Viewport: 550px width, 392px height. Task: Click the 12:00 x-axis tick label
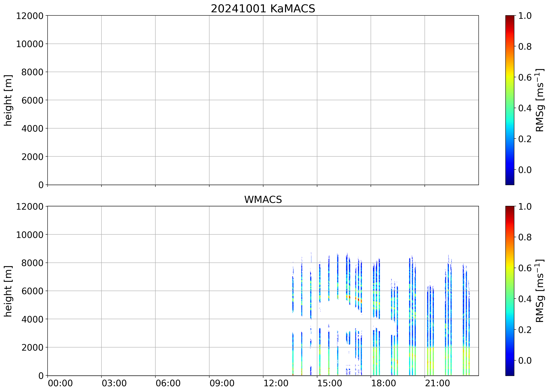point(276,383)
